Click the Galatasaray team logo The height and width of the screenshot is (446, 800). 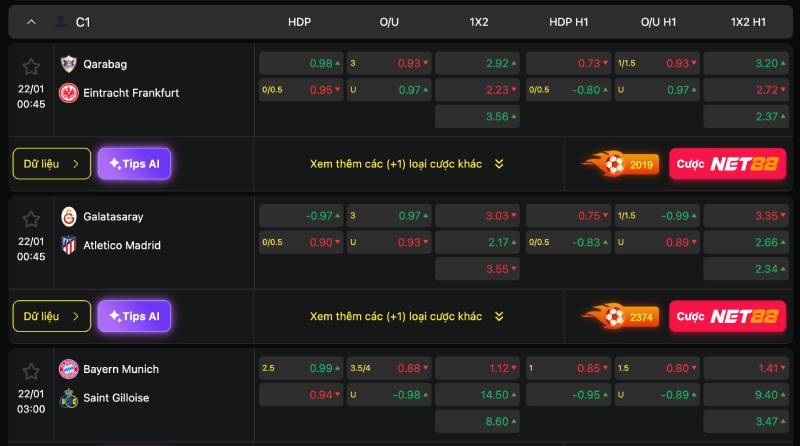68,216
